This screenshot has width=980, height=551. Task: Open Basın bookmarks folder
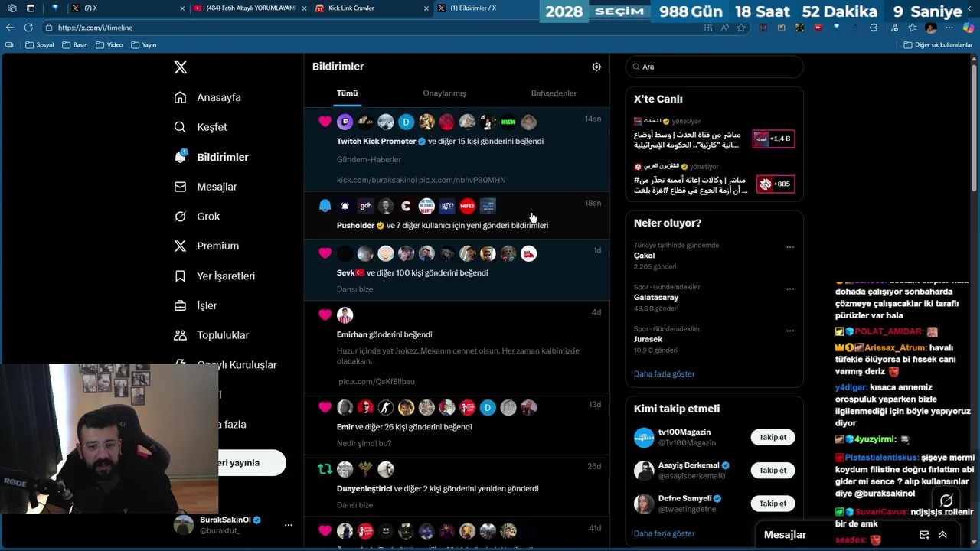[x=74, y=45]
